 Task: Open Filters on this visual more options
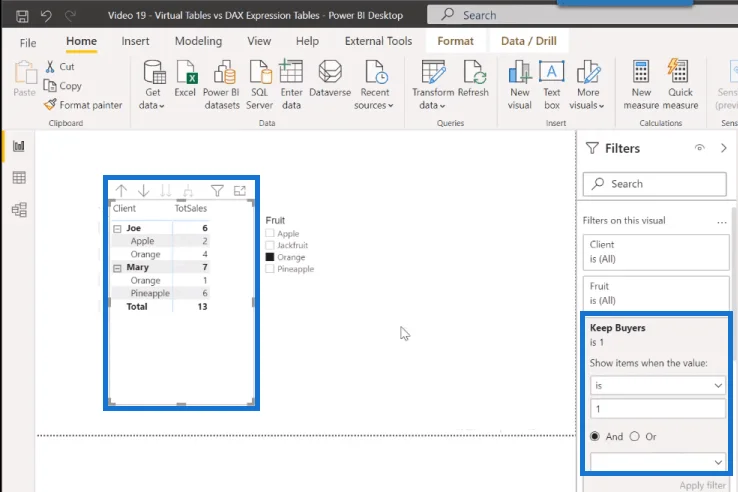click(x=722, y=221)
